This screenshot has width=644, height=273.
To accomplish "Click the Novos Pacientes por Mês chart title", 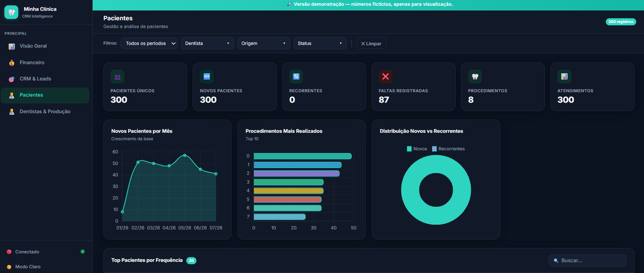I will pos(142,131).
